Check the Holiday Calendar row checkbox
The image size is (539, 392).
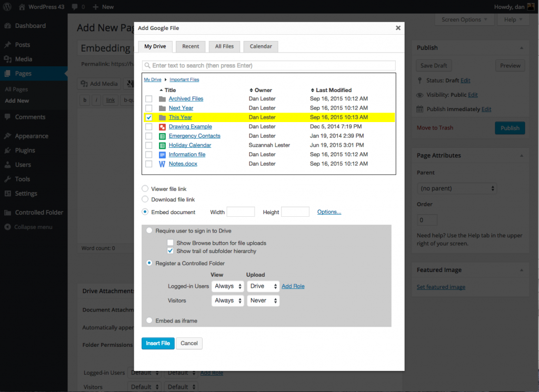[149, 145]
